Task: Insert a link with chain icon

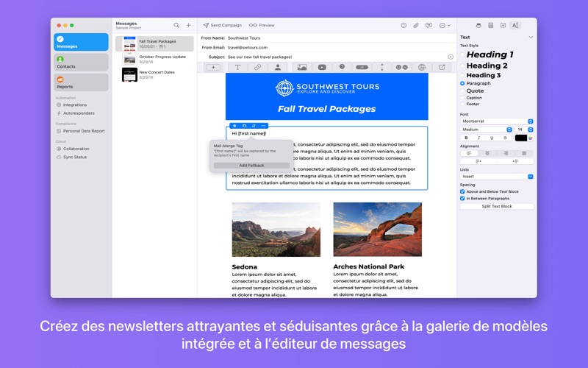Action: (258, 67)
